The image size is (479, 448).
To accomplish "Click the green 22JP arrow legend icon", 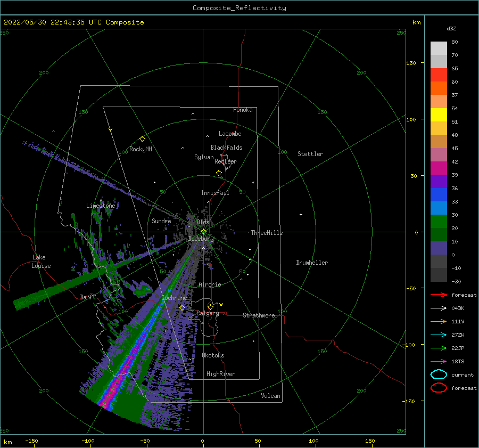I will pyautogui.click(x=439, y=348).
